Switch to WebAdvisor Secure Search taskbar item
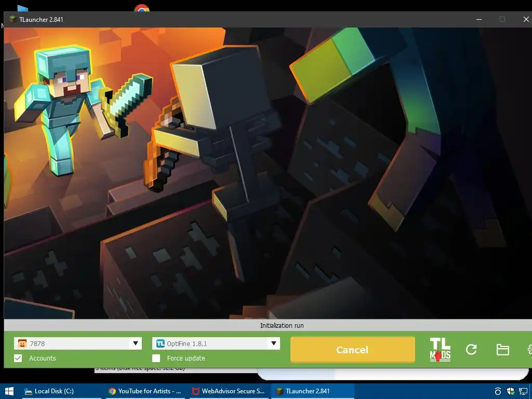532x399 pixels. click(229, 391)
